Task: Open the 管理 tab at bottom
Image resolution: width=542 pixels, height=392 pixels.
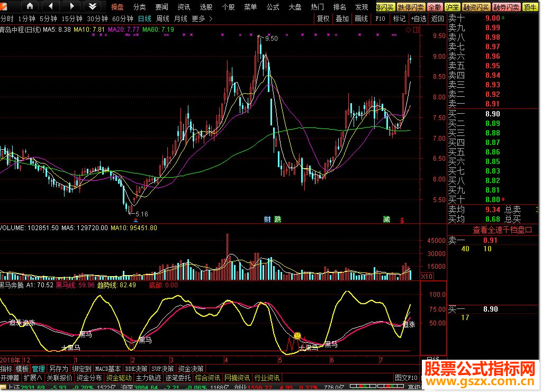Action: [x=38, y=369]
